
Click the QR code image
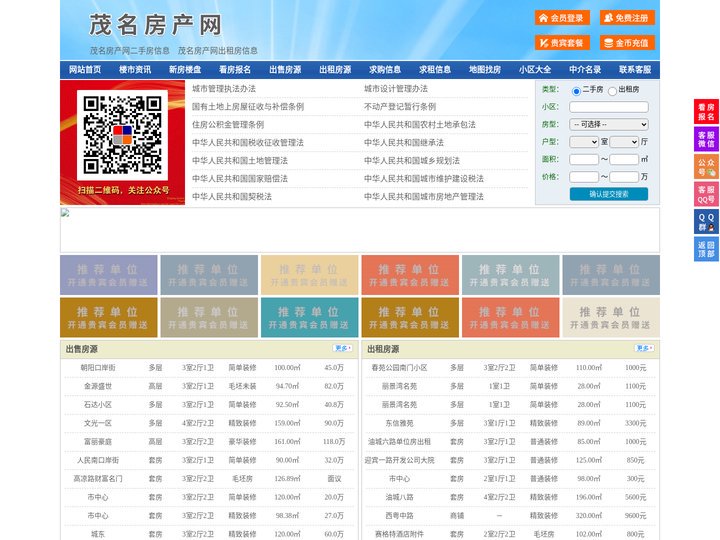pos(122,135)
